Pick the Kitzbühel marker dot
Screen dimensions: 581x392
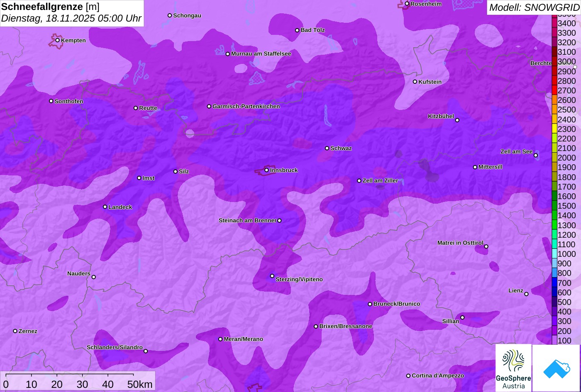coord(457,120)
